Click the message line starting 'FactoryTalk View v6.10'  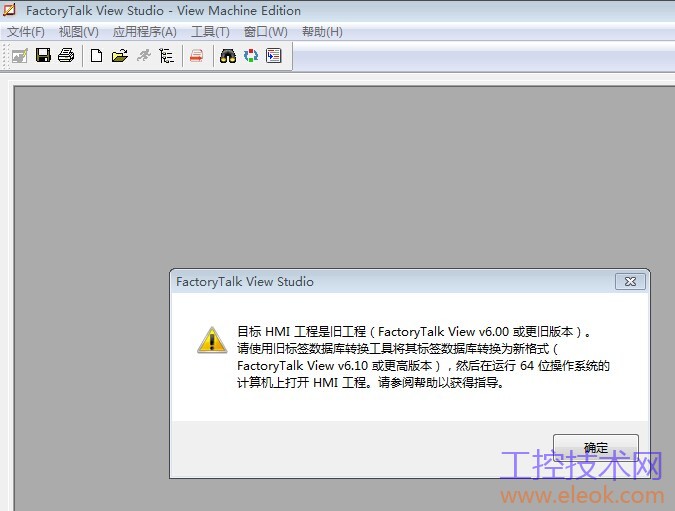point(423,365)
